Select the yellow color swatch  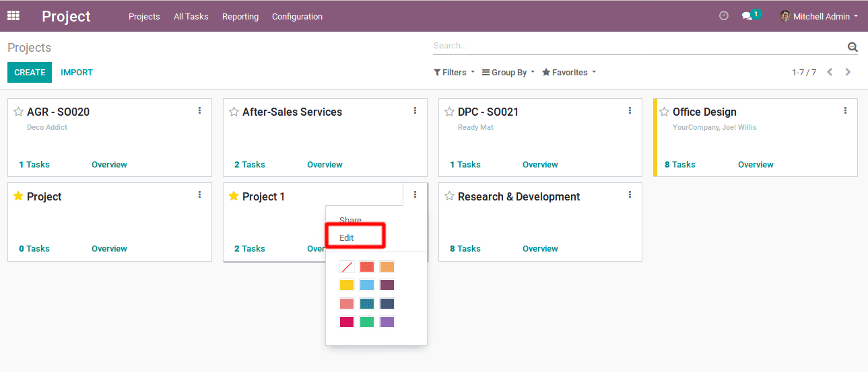tap(347, 285)
